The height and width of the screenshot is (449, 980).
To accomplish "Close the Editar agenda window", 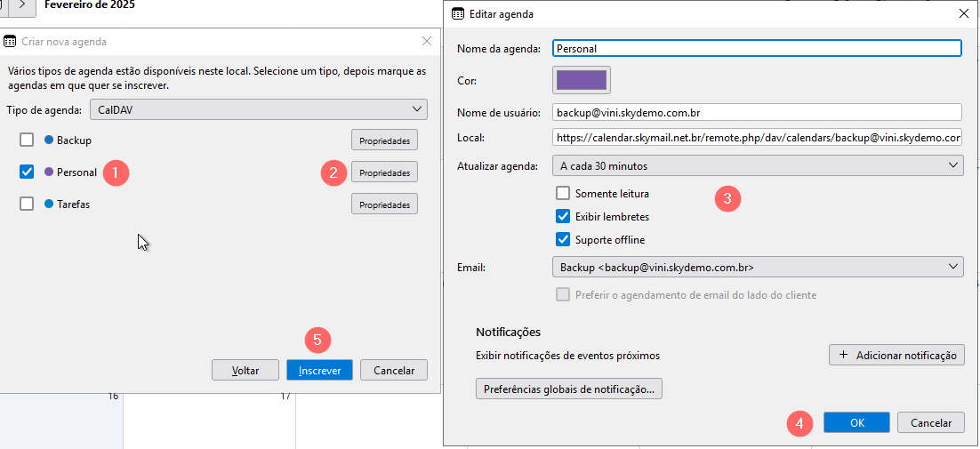I will coord(963,13).
